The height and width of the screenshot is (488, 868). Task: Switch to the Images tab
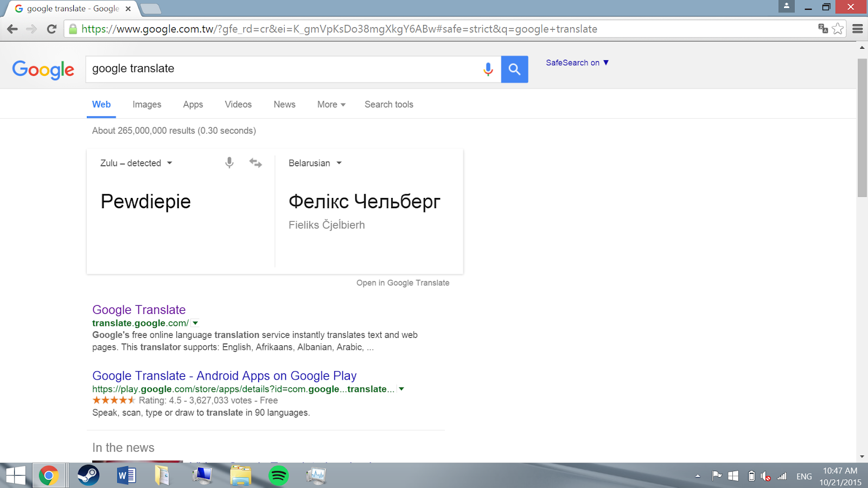(147, 104)
